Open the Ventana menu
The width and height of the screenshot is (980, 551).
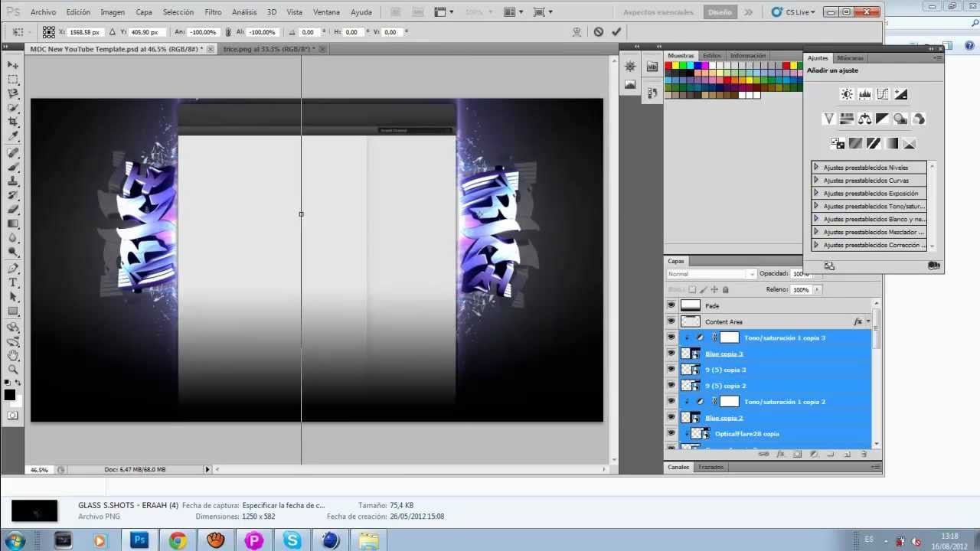pos(327,12)
